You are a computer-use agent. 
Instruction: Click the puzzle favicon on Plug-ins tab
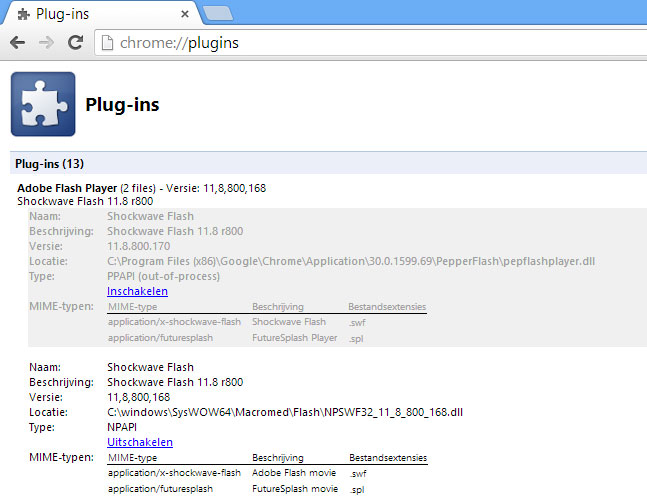(24, 14)
